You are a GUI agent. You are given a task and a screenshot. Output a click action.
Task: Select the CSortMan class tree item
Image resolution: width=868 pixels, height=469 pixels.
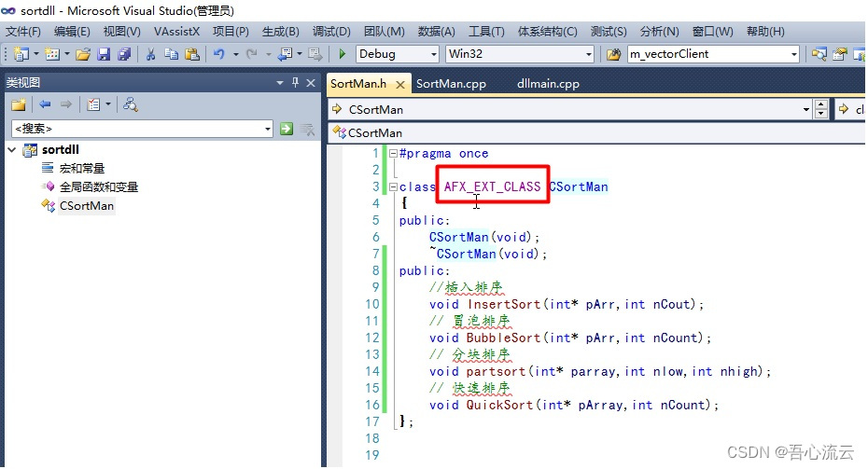click(87, 206)
